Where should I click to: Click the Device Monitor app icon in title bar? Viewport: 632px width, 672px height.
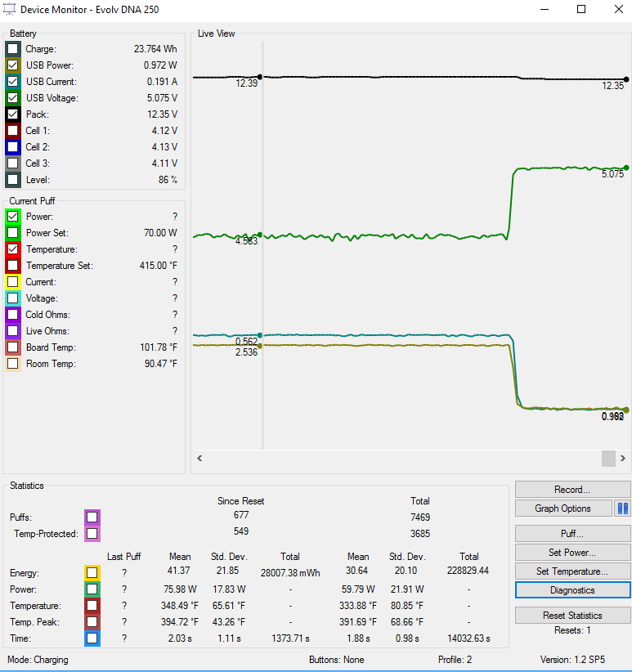(11, 10)
